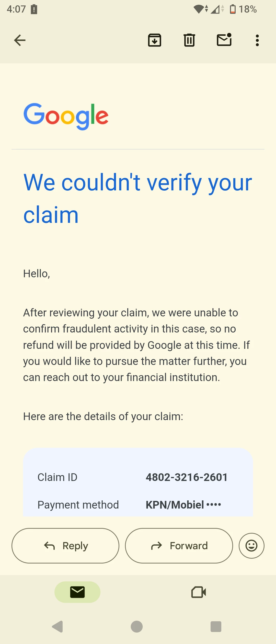Go back using the top arrow
This screenshot has width=276, height=644.
pyautogui.click(x=20, y=40)
